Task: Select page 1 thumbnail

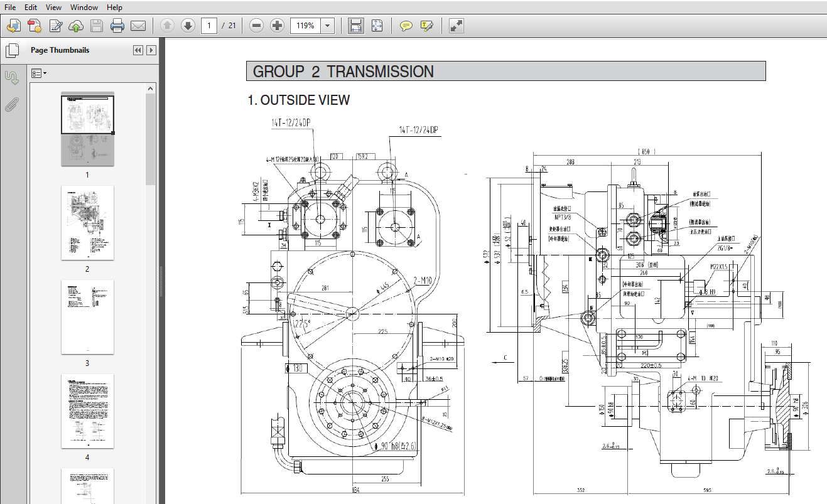Action: click(x=87, y=129)
